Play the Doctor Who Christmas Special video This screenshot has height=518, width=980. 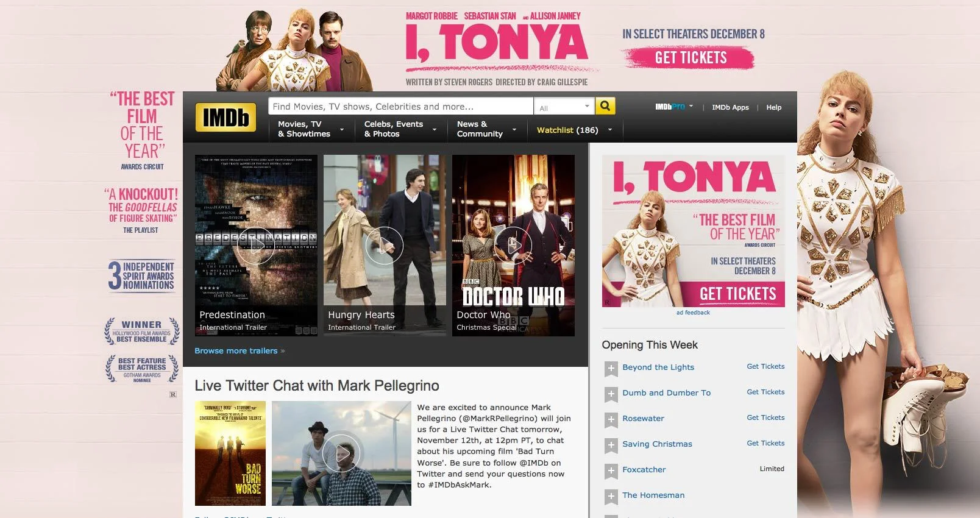[x=513, y=245]
